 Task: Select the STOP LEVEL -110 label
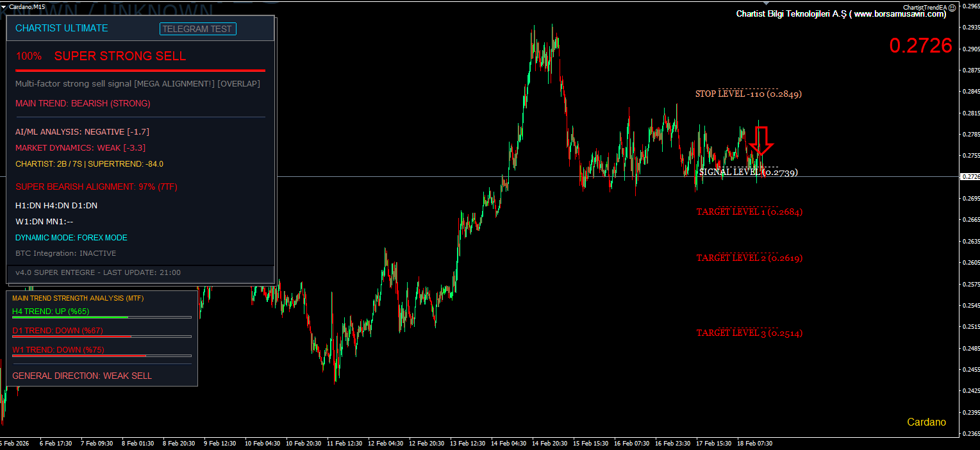[x=748, y=94]
